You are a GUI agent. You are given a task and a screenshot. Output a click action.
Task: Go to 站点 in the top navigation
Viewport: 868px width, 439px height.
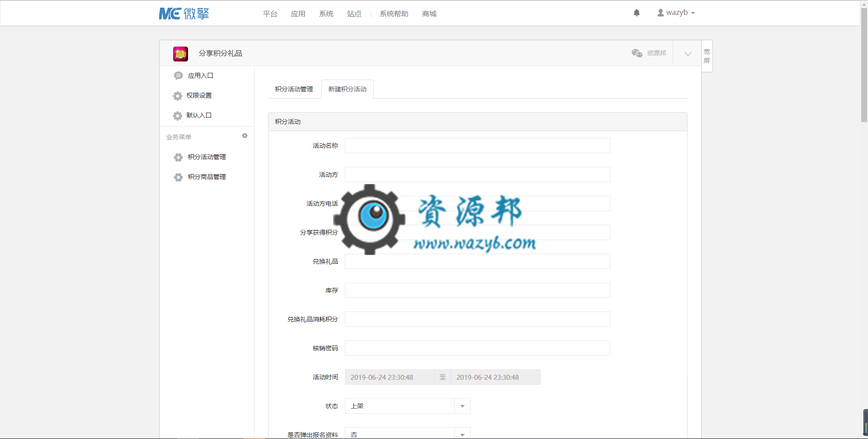tap(354, 14)
